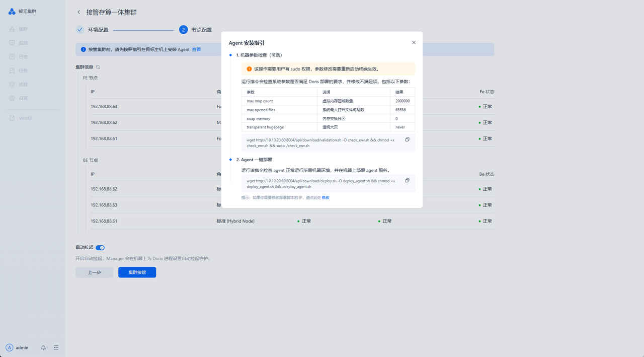Open the 巡检 sidebar menu
This screenshot has height=357, width=644.
coord(23,84)
